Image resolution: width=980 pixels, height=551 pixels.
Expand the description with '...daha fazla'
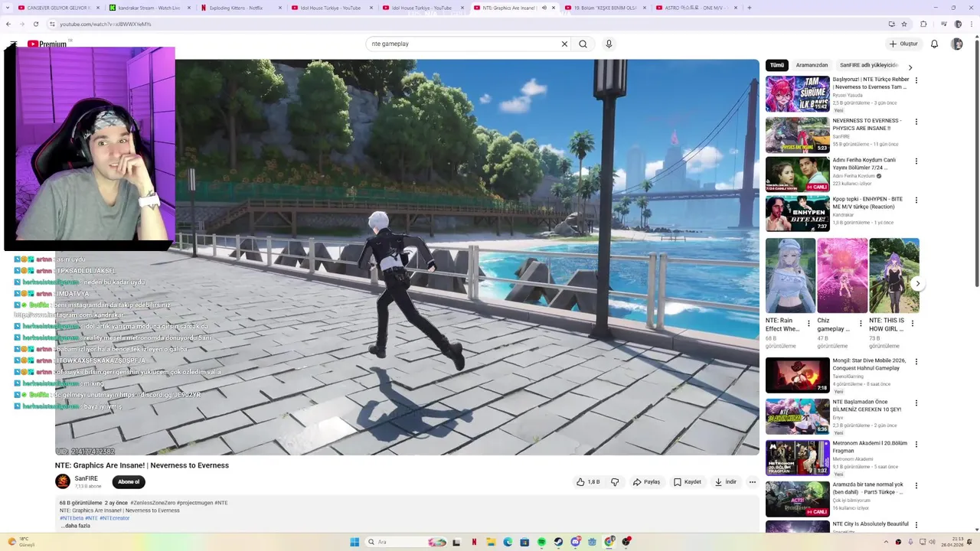77,526
